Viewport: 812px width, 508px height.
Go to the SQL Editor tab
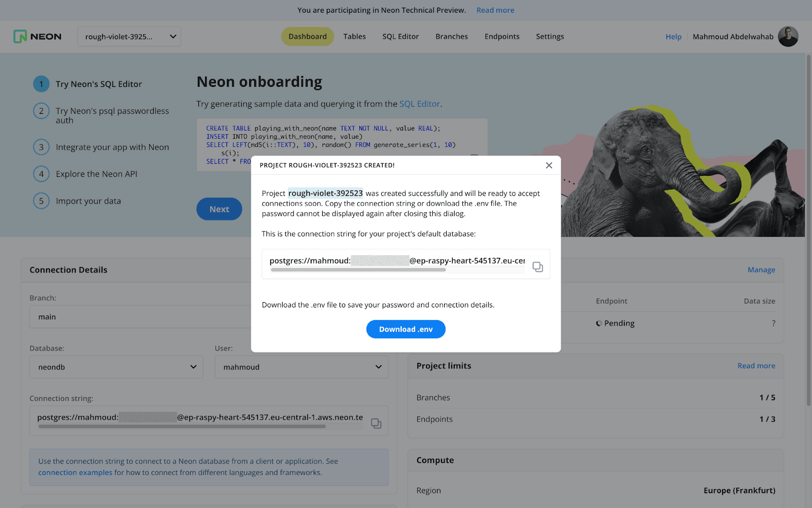[400, 37]
